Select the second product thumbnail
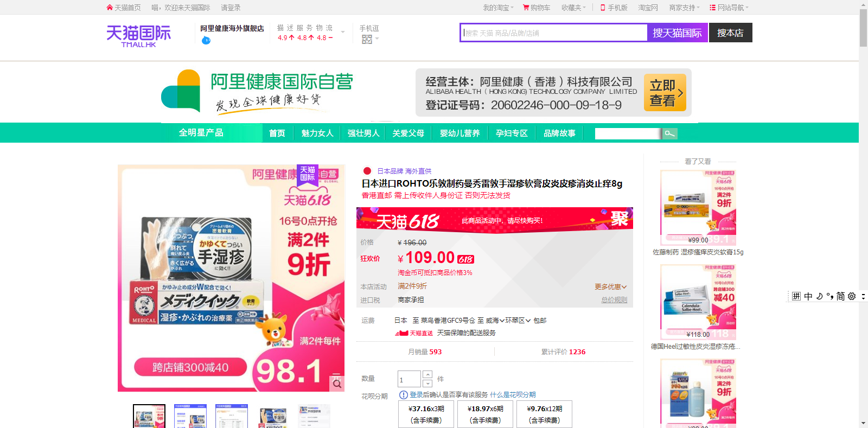Screen dimensions: 868x428 [x=190, y=416]
